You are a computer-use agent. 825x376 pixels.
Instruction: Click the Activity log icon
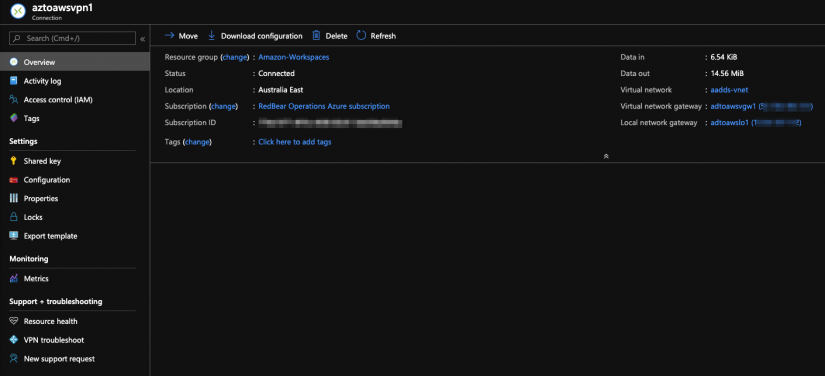tap(14, 81)
